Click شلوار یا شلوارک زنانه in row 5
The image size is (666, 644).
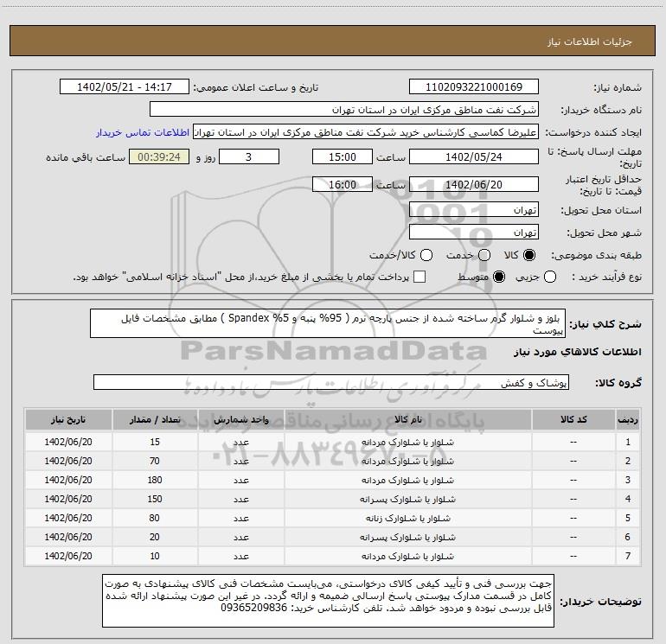407,518
